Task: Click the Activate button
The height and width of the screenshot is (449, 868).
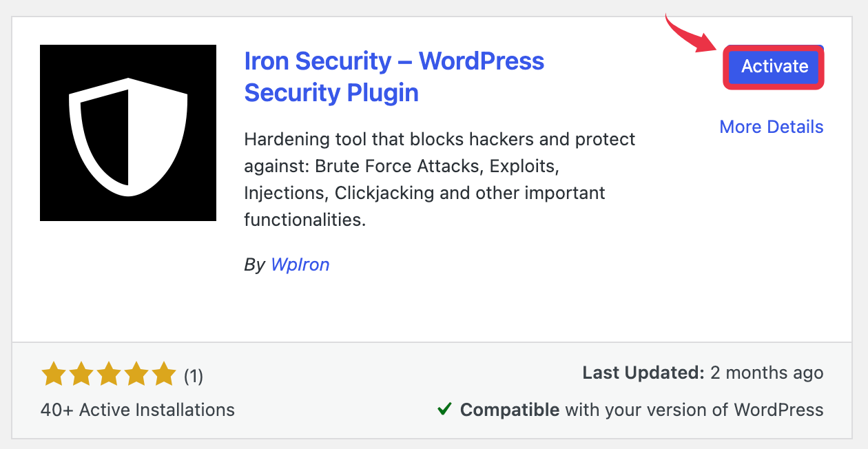Action: [x=774, y=67]
